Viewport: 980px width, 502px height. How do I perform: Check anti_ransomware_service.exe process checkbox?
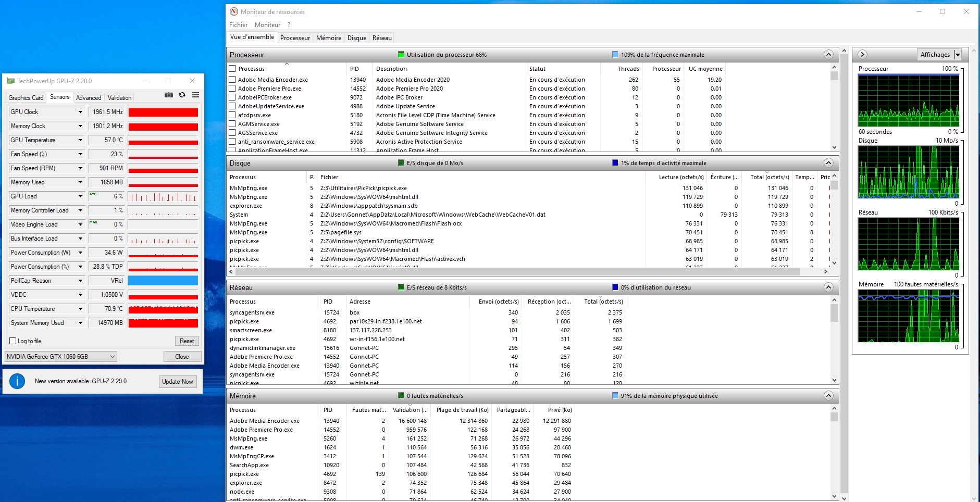(232, 142)
